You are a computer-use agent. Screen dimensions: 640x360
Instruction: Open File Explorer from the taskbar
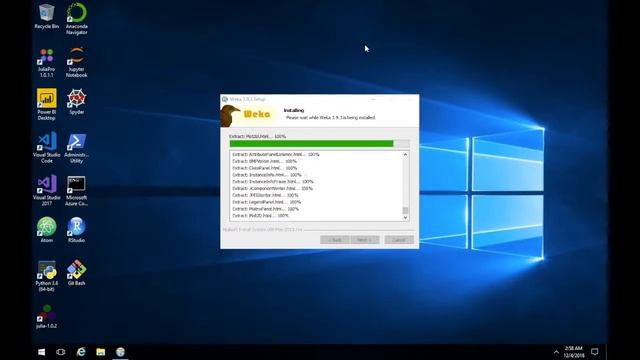(100, 352)
